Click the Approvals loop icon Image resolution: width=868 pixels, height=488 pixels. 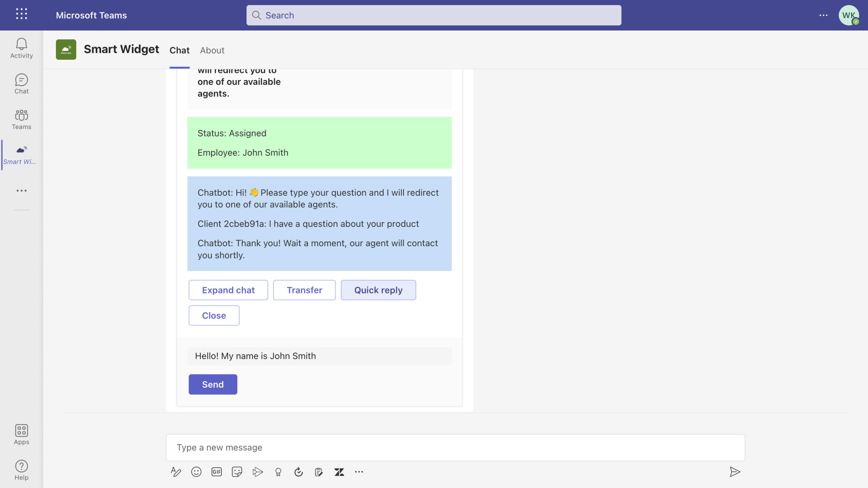[x=298, y=472]
